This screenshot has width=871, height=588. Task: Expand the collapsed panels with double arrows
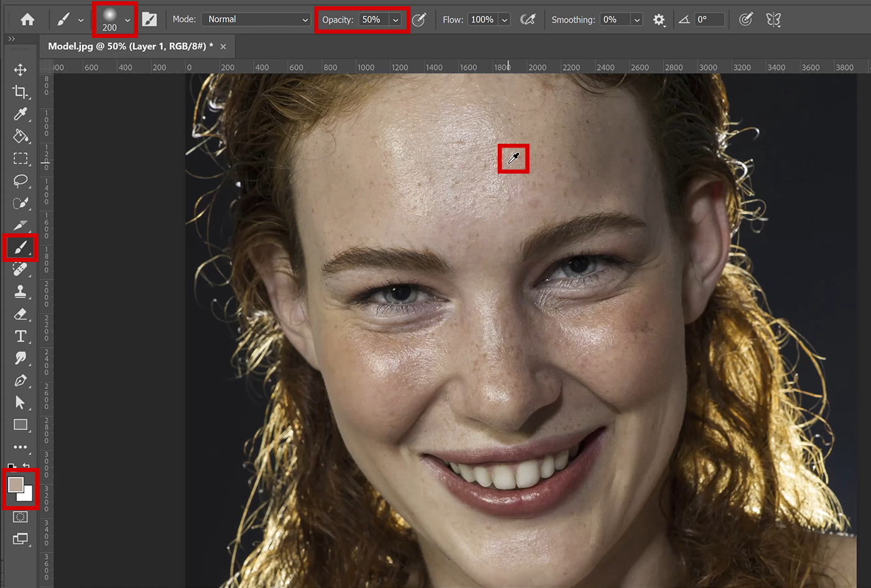coord(12,38)
